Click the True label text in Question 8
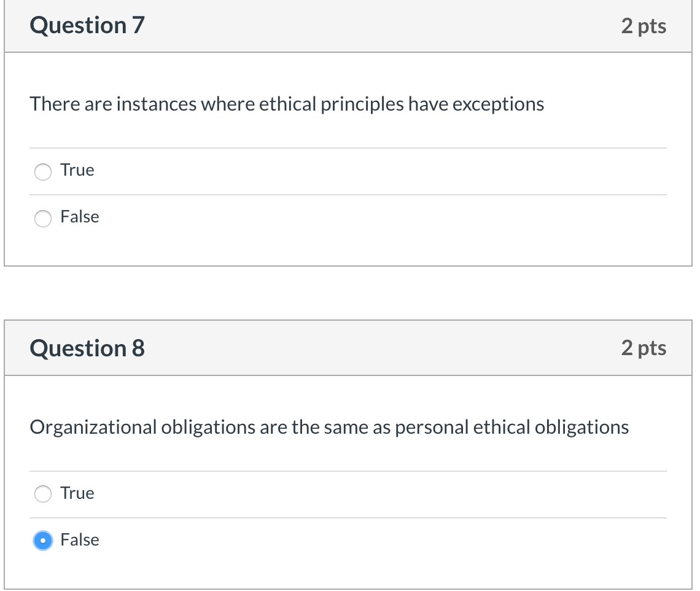The image size is (700, 591). [77, 493]
